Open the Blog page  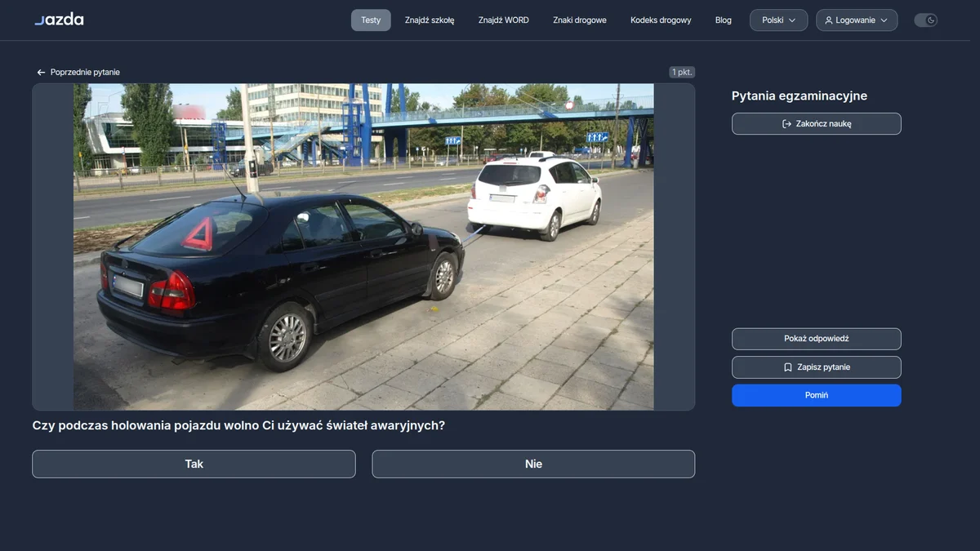[724, 20]
